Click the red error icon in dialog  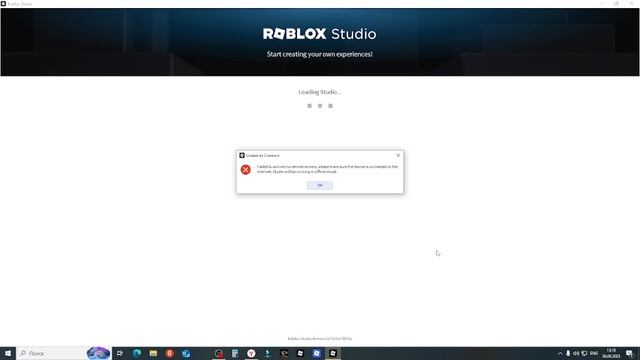click(245, 169)
